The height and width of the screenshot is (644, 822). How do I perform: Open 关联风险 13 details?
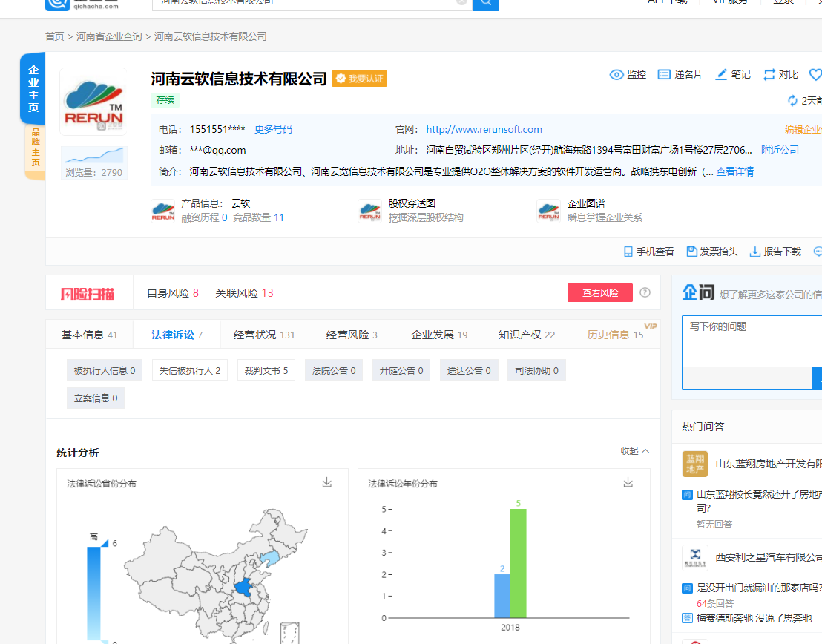click(244, 293)
